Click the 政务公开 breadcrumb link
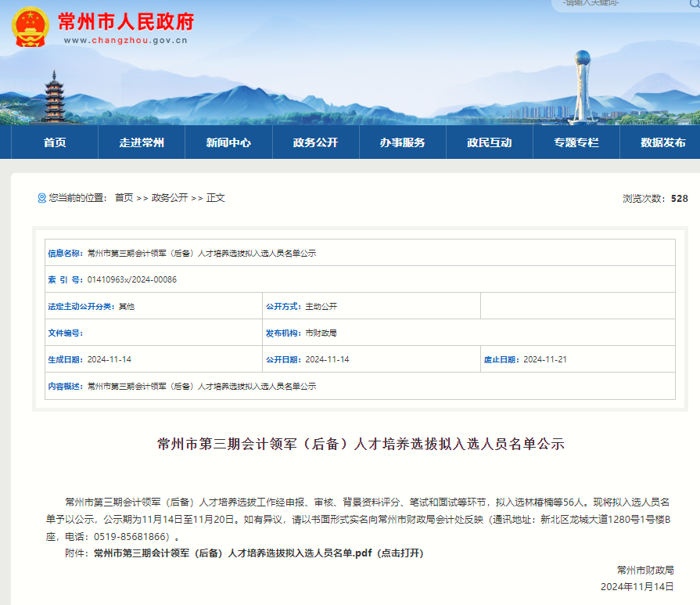Viewport: 700px width, 605px height. click(170, 198)
